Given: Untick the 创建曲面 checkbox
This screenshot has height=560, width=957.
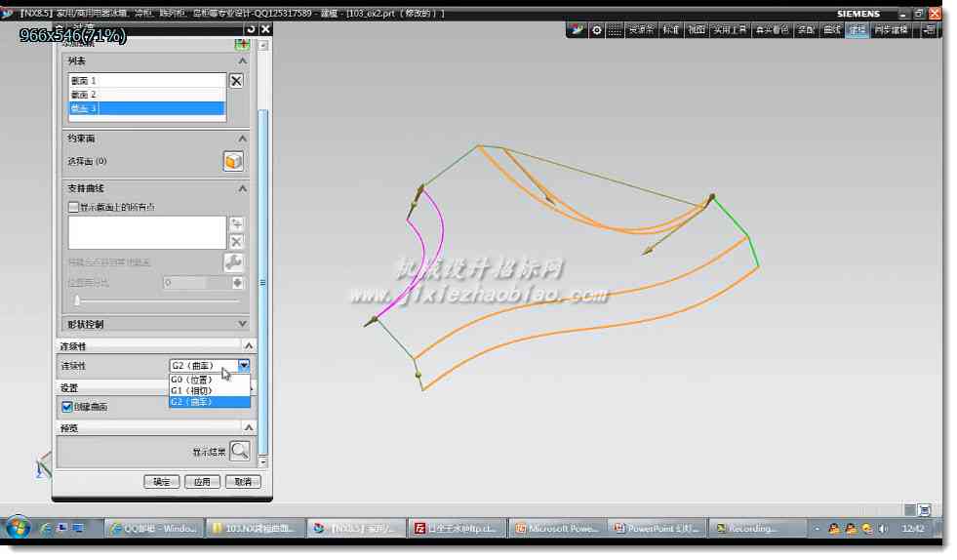Looking at the screenshot, I should 67,407.
